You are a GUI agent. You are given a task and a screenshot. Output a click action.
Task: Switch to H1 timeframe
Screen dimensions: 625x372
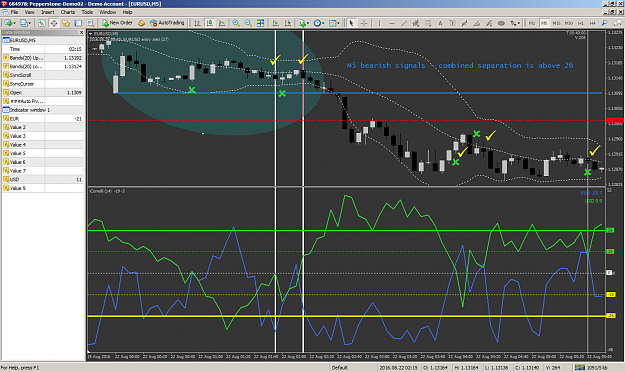pyautogui.click(x=581, y=23)
